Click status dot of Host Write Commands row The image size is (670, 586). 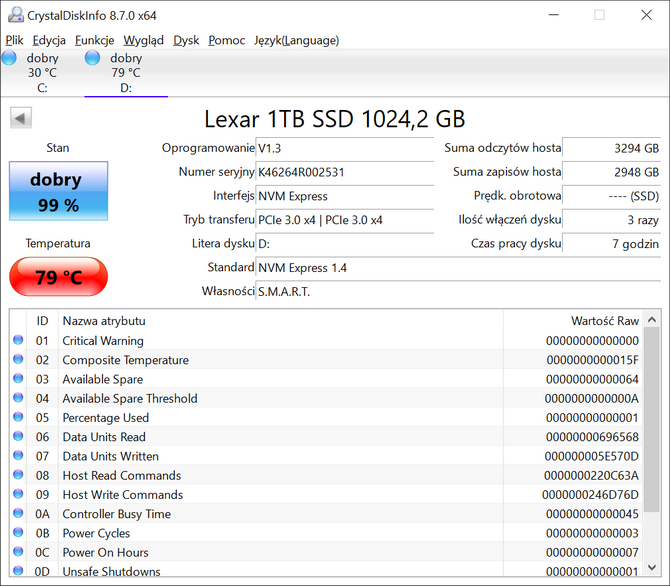18,494
